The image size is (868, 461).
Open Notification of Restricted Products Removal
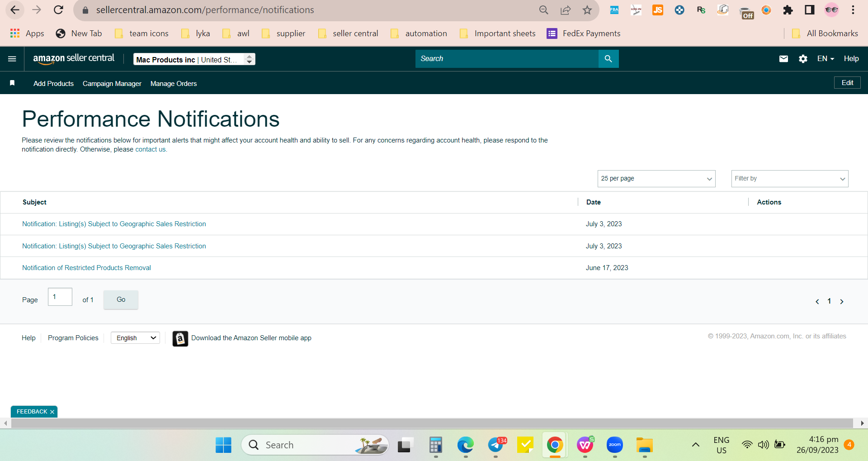pyautogui.click(x=86, y=268)
